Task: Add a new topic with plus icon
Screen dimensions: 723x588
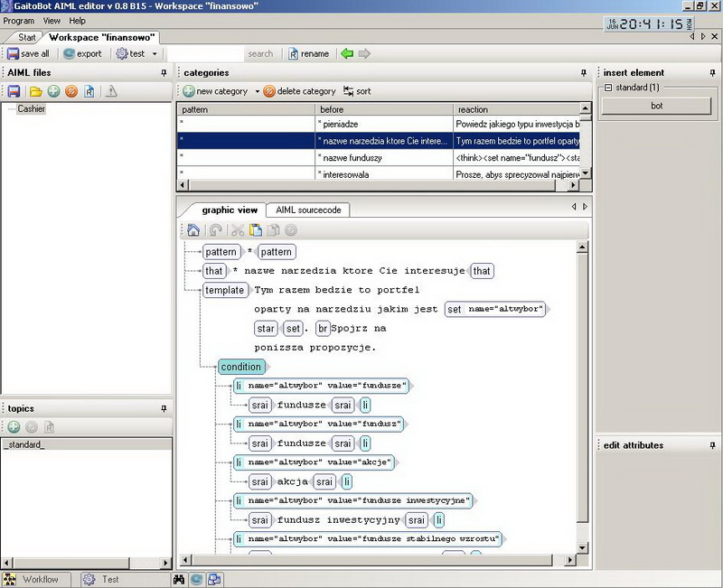Action: pos(14,427)
